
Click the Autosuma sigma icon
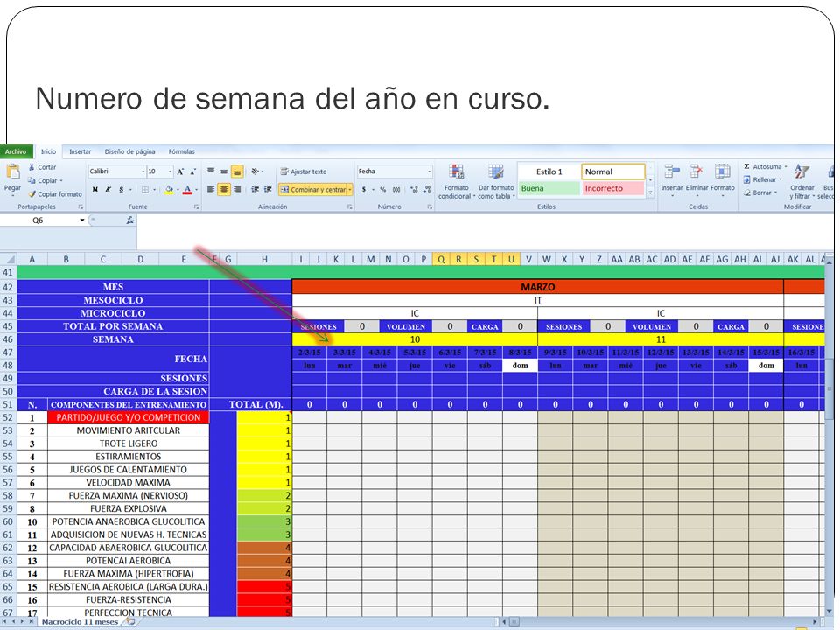coord(746,166)
